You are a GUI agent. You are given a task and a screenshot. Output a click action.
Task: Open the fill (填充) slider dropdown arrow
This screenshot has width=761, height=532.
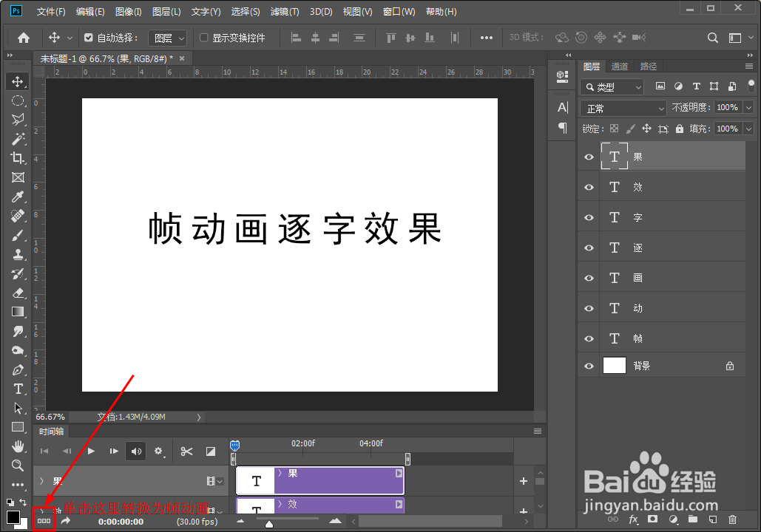tap(749, 129)
